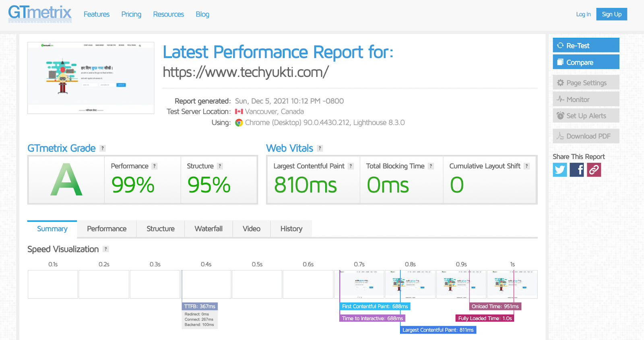644x340 pixels.
Task: Click the Canada flag icon
Action: pos(239,111)
